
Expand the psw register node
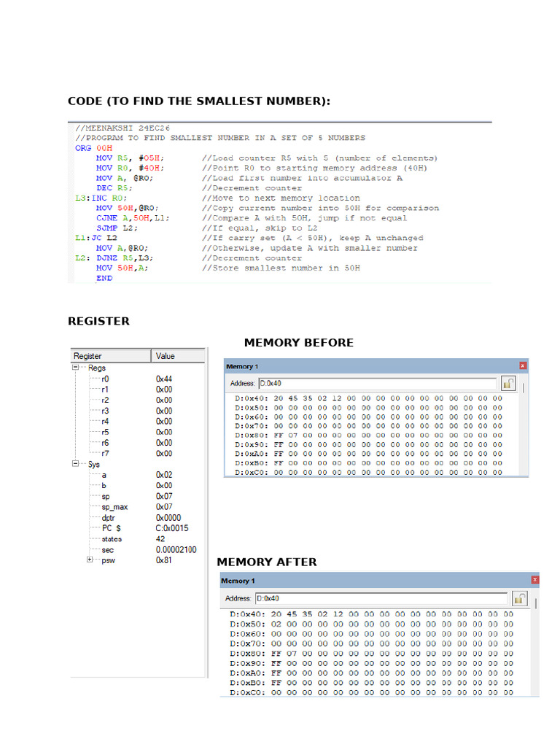pos(90,560)
